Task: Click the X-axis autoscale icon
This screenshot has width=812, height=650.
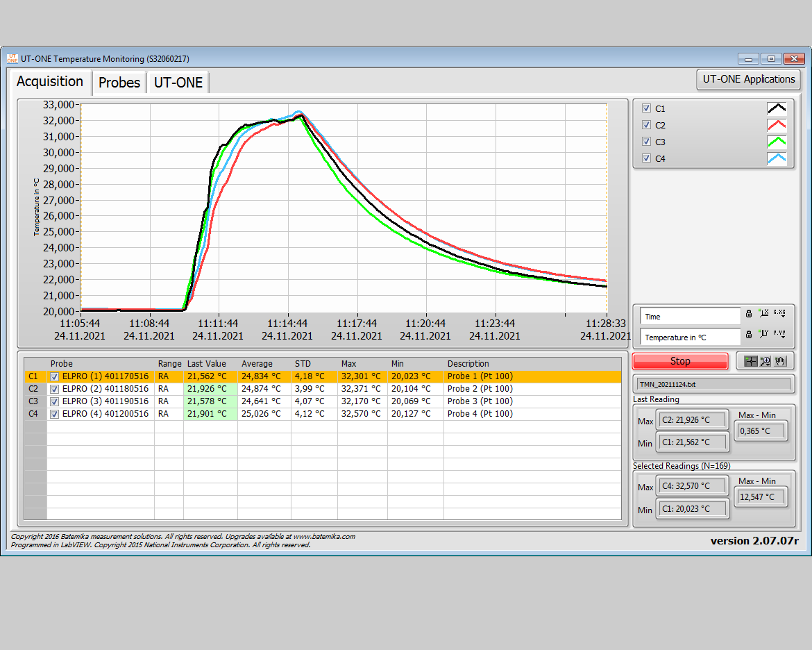Action: [763, 314]
